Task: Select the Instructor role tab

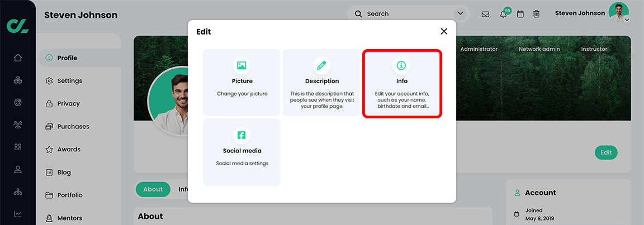Action: click(594, 49)
